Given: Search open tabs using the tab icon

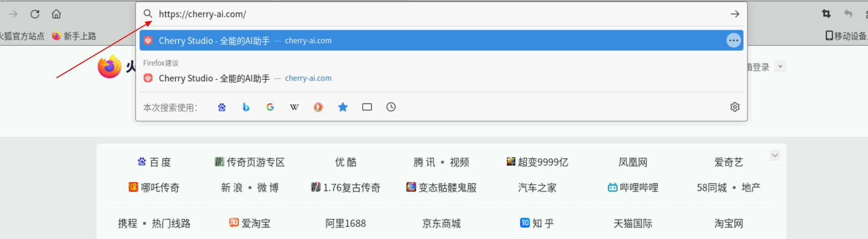Looking at the screenshot, I should tap(367, 107).
